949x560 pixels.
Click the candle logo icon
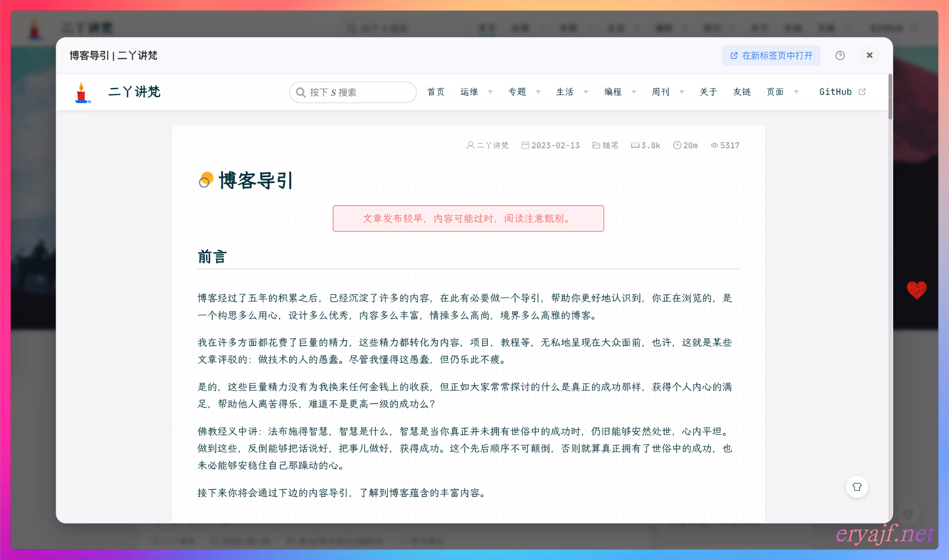pos(82,92)
